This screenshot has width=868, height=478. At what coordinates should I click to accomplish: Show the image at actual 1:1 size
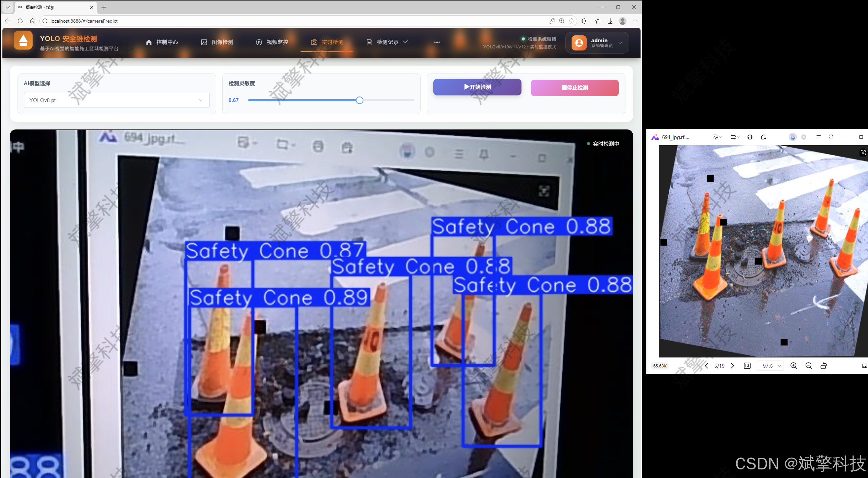747,366
